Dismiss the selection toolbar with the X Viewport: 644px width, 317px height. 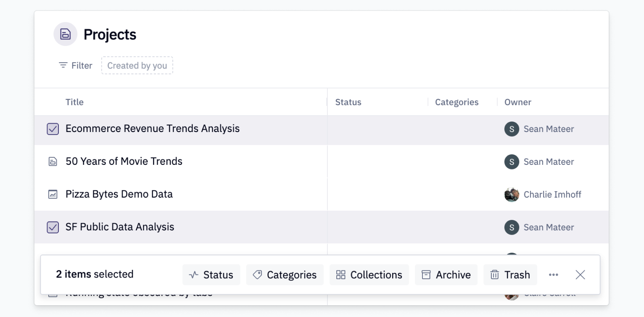click(x=580, y=275)
